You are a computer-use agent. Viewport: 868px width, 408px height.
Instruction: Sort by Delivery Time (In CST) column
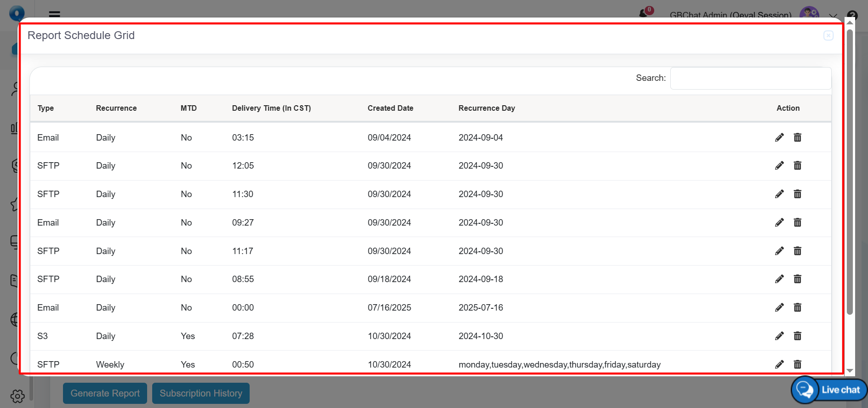pyautogui.click(x=271, y=108)
